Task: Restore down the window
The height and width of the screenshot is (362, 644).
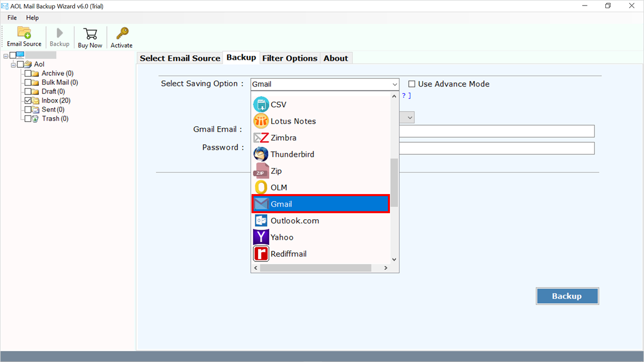Action: click(x=608, y=6)
